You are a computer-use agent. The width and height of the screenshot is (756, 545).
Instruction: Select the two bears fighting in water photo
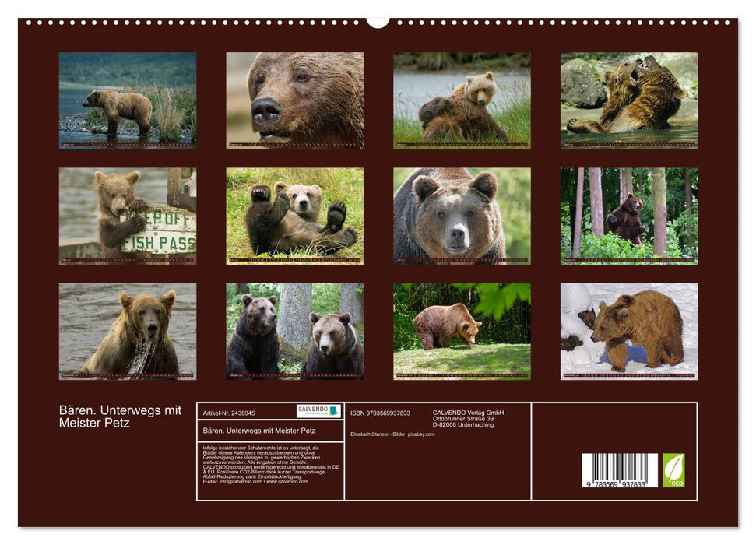coord(629,100)
